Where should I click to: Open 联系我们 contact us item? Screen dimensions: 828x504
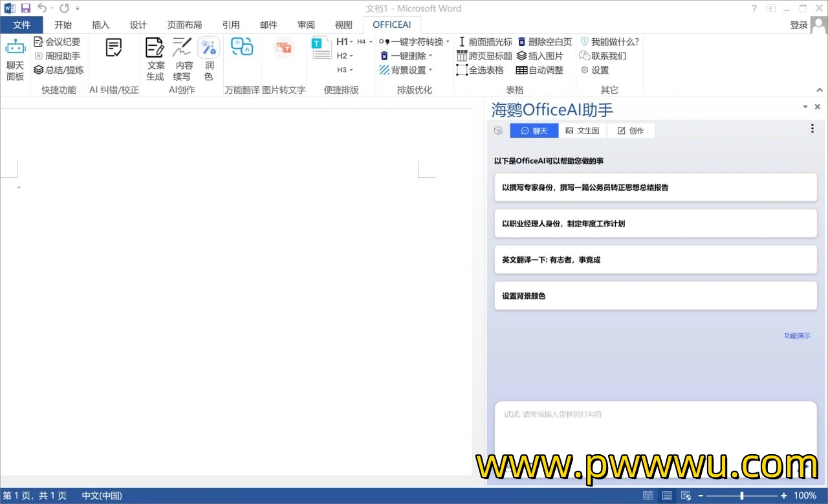point(603,56)
